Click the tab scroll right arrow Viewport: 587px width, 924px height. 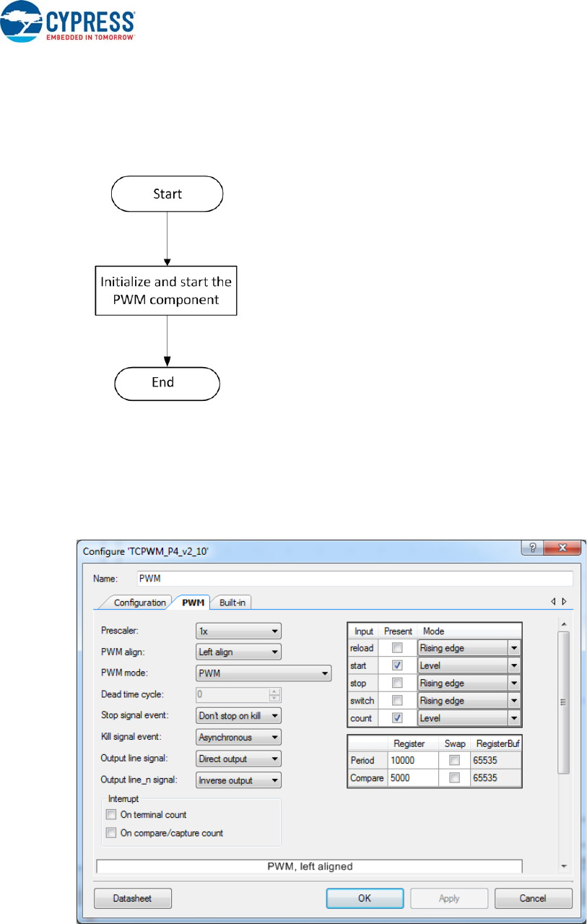[x=564, y=601]
